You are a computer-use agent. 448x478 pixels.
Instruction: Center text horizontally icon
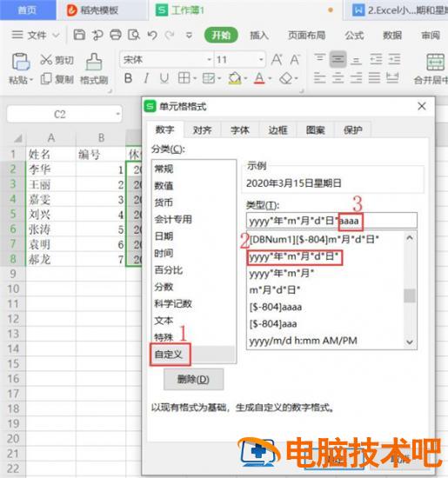338,78
